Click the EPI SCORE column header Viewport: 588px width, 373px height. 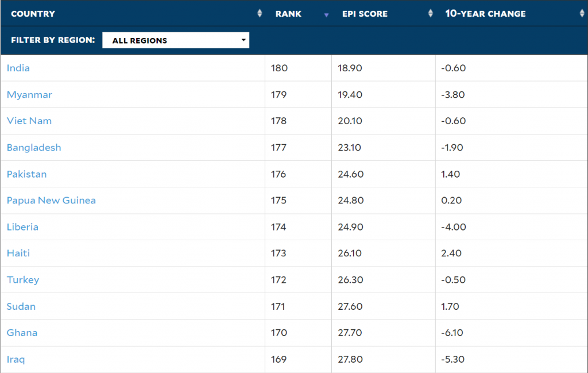pyautogui.click(x=365, y=14)
